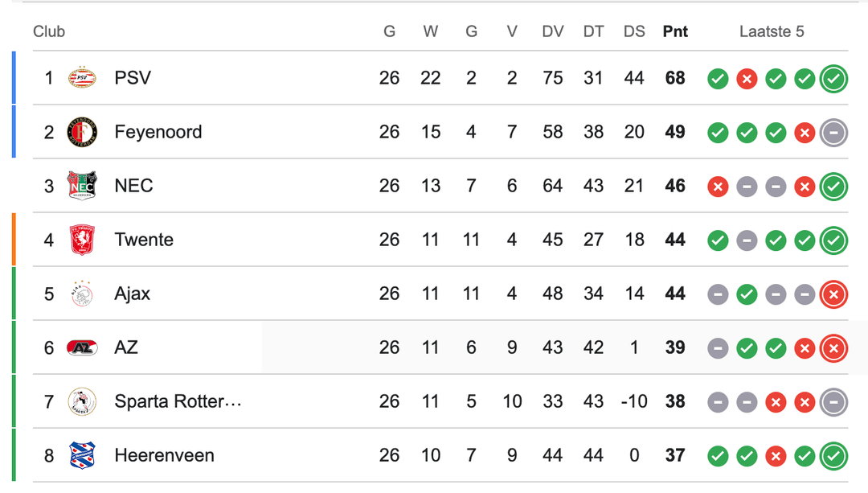The height and width of the screenshot is (493, 868).
Task: Click the Club column header
Action: coord(49,31)
